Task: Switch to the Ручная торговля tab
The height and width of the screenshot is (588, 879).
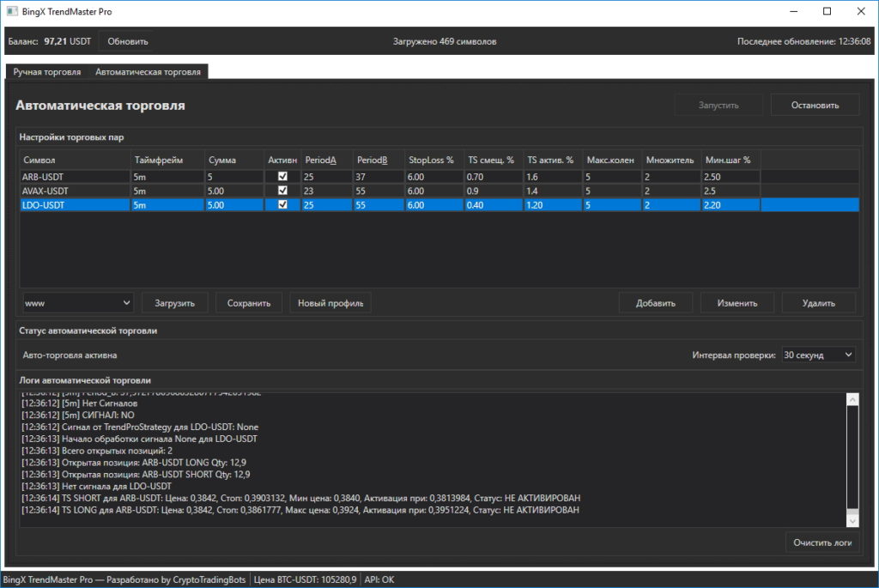Action: pos(47,72)
